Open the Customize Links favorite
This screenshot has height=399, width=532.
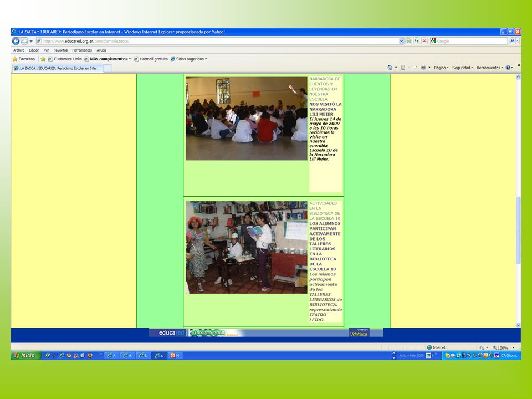tap(65, 59)
